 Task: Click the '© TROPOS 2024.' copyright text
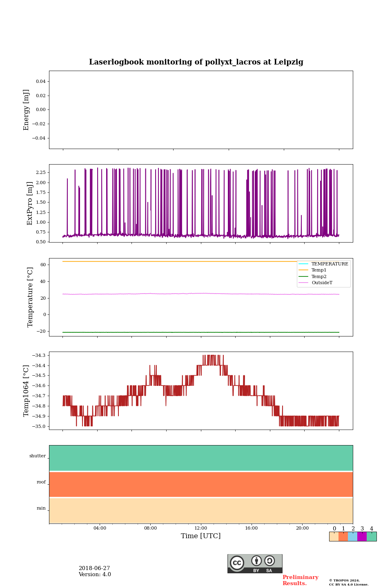tap(344, 581)
